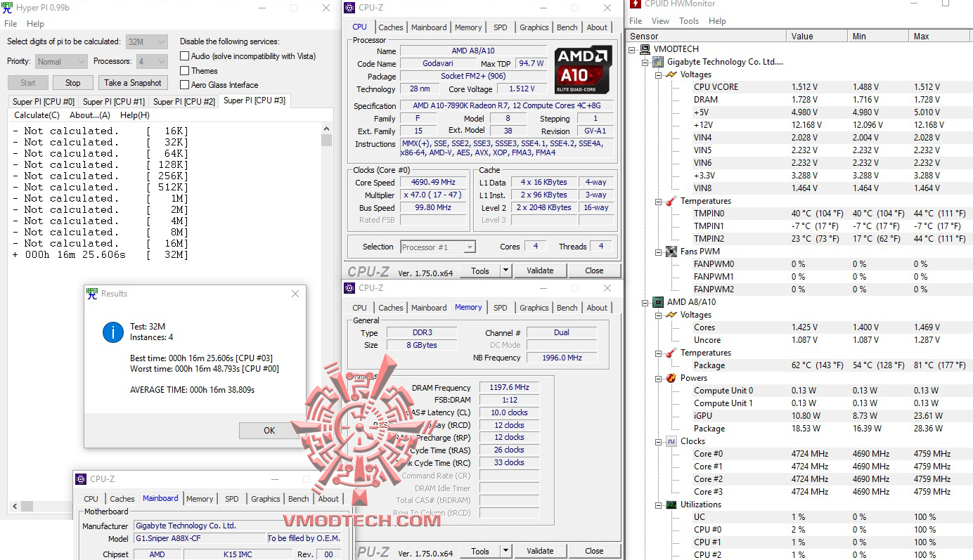973x560 pixels.
Task: Open the Priority dropdown
Action: coord(61,62)
